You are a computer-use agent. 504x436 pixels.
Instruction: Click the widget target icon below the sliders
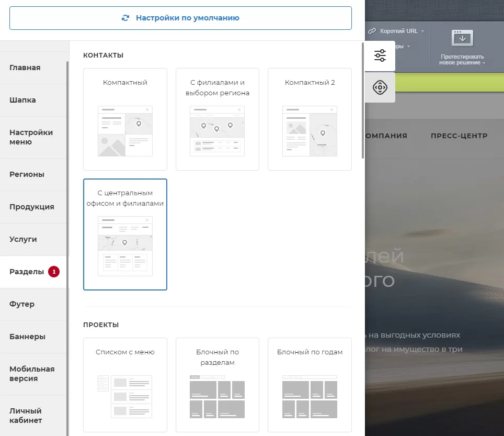[x=380, y=87]
